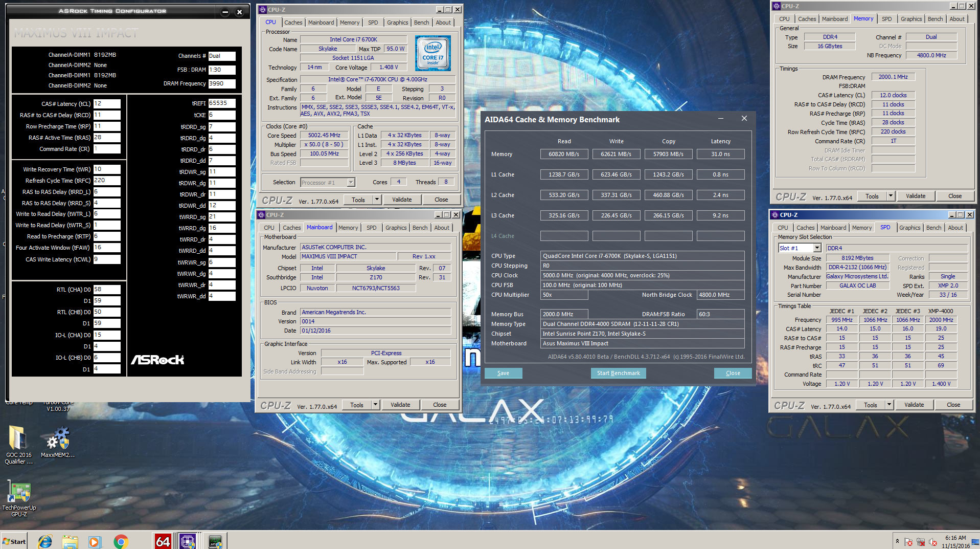Image resolution: width=980 pixels, height=549 pixels.
Task: Open the CPU-Z taskbar icon
Action: click(x=188, y=541)
